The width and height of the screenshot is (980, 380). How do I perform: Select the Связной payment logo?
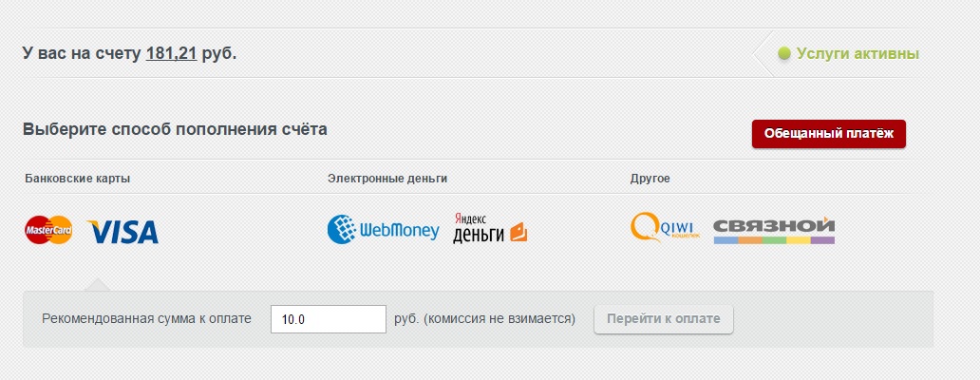[774, 231]
